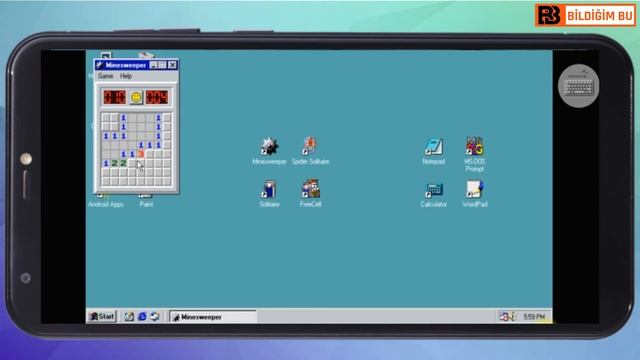This screenshot has width=640, height=360.
Task: Click the red 3 cell on the minefield
Action: tap(141, 154)
